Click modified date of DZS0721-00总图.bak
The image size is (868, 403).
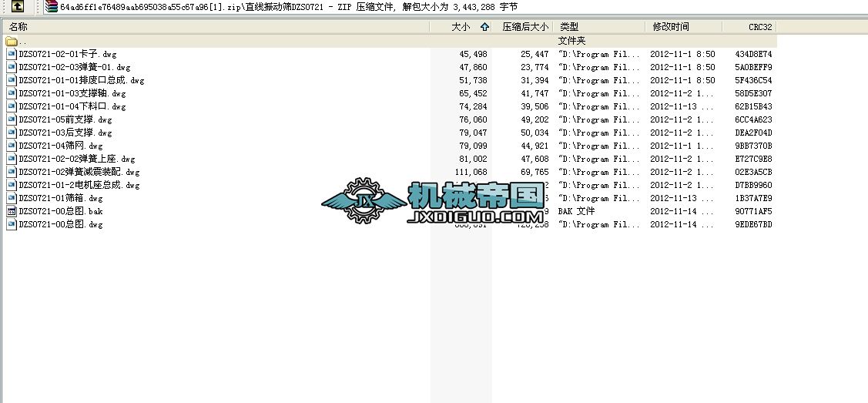(x=682, y=211)
